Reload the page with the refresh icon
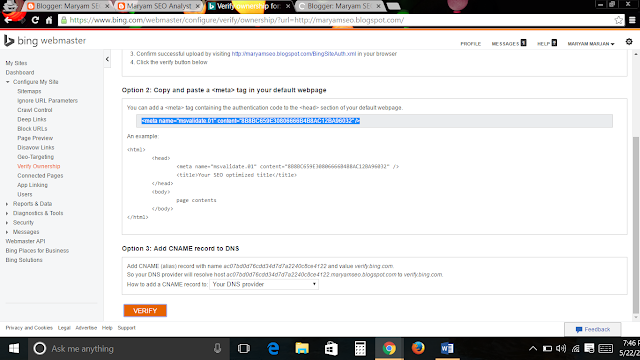This screenshot has width=640, height=360. (35, 20)
